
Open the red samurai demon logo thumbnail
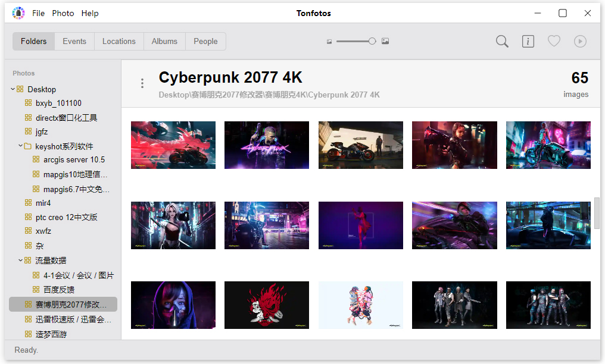(x=267, y=305)
